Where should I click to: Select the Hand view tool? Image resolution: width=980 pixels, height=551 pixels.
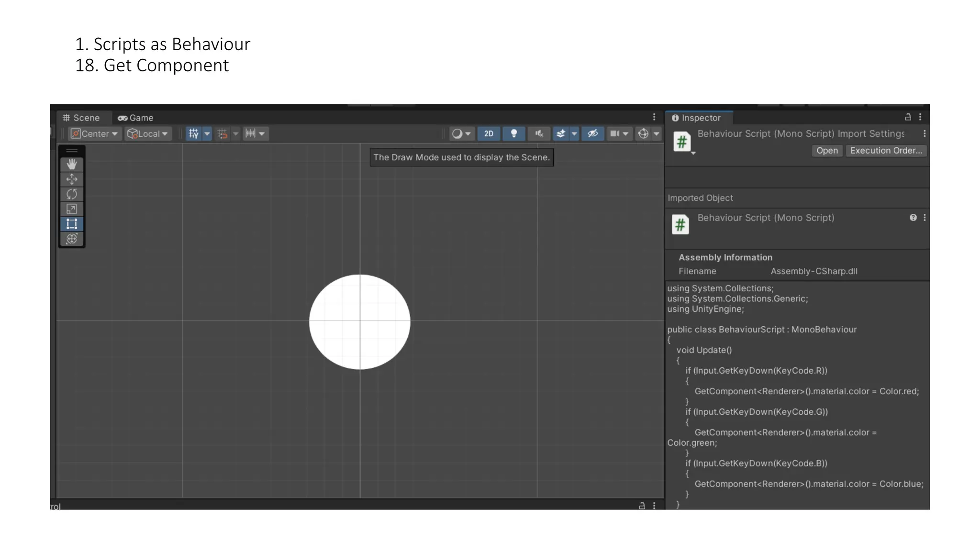pos(72,165)
